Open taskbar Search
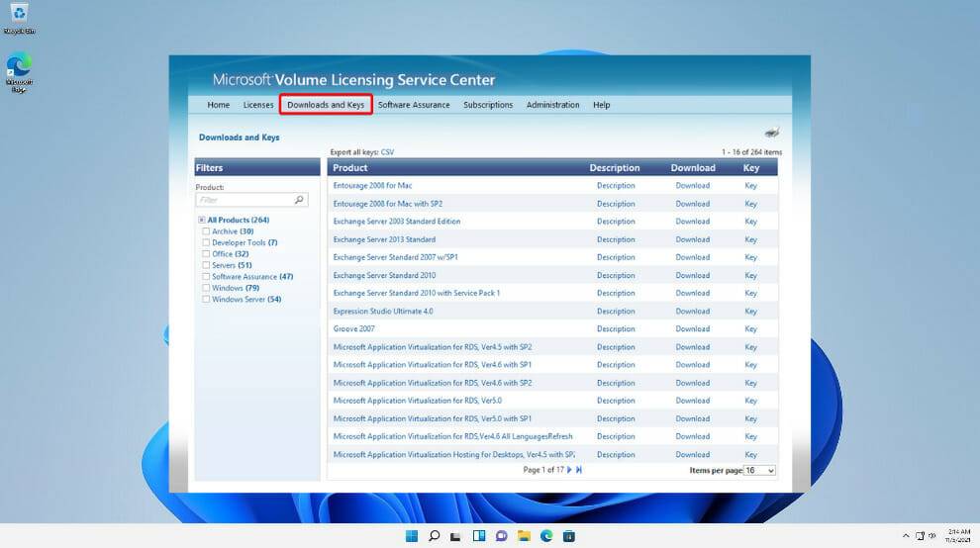The height and width of the screenshot is (548, 980). [434, 536]
